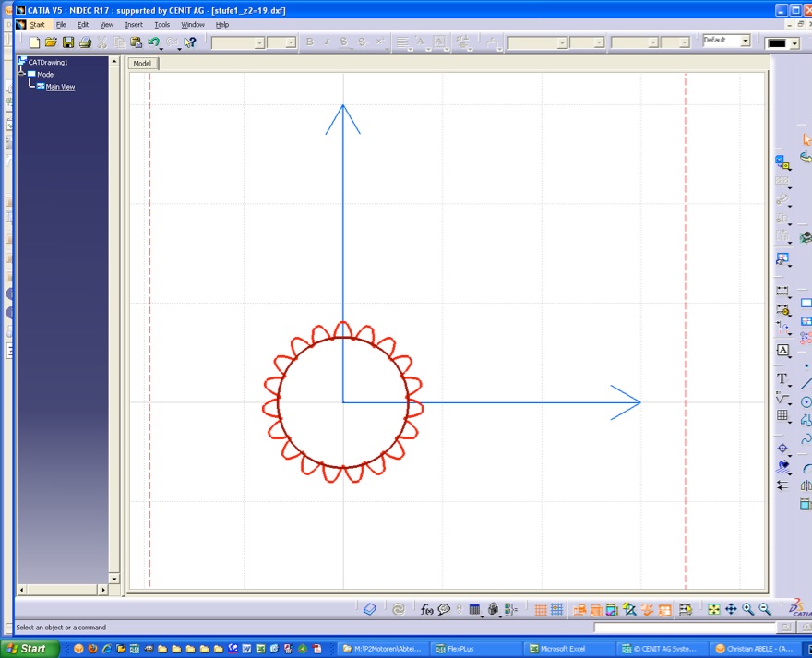
Task: Expand the Text tool flyout arrow
Action: pos(790,386)
